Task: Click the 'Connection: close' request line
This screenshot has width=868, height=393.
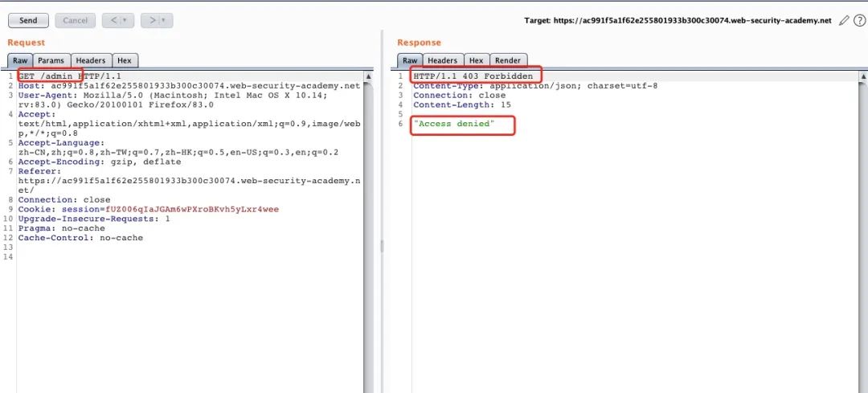Action: point(64,200)
